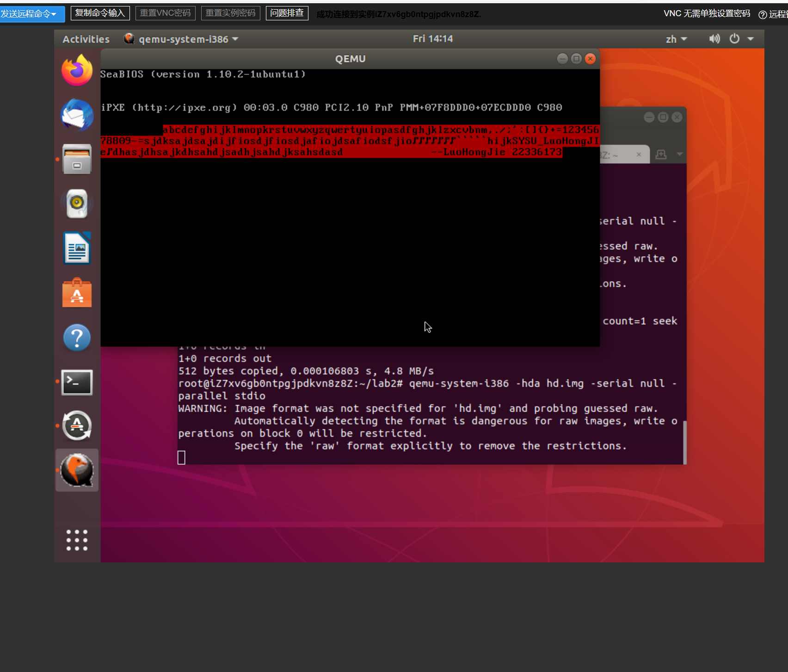Launch LibreOffice Writer from the dock
The width and height of the screenshot is (788, 672).
77,248
